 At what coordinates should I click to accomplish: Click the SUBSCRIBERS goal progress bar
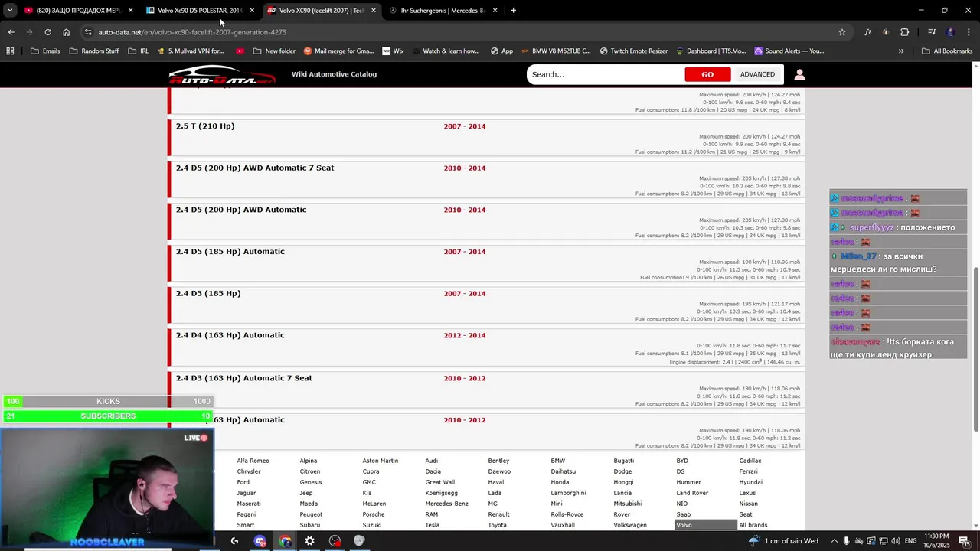click(108, 416)
